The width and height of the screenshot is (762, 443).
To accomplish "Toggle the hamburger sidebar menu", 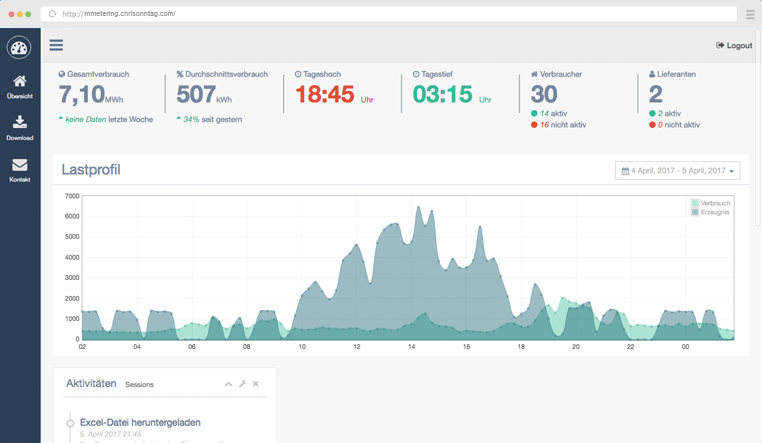I will pyautogui.click(x=56, y=45).
